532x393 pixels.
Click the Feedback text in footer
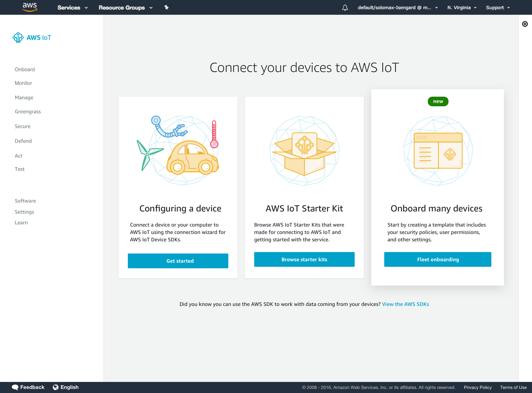(32, 387)
